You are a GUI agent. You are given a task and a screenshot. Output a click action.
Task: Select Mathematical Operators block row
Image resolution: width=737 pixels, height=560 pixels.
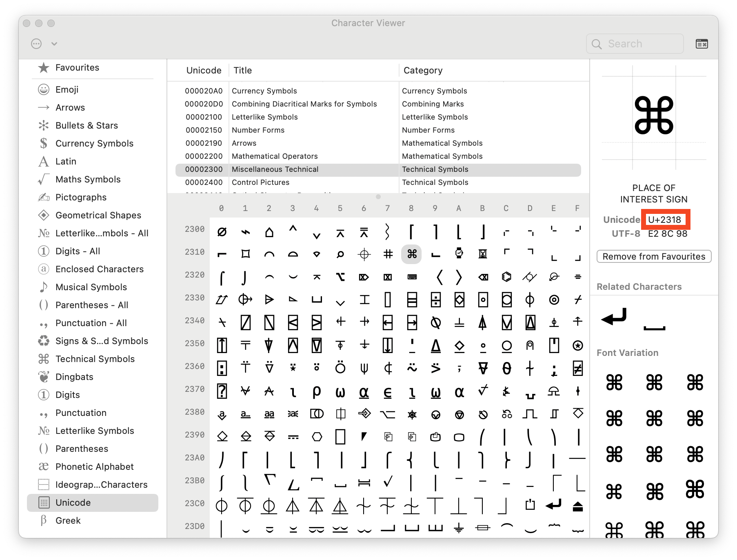coord(378,156)
